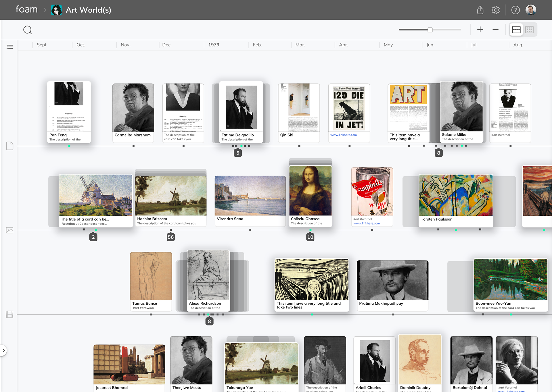Open the Pan Feng document card

pos(69,112)
